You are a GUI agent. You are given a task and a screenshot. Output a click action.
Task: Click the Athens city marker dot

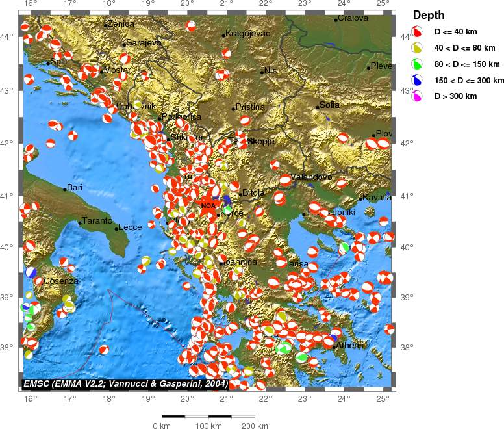334,347
